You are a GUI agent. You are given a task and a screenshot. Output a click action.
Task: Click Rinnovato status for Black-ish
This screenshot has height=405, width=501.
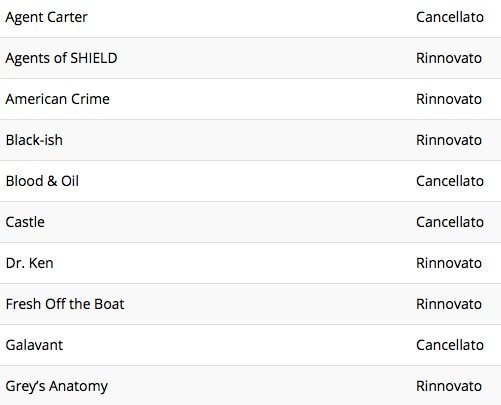point(449,140)
